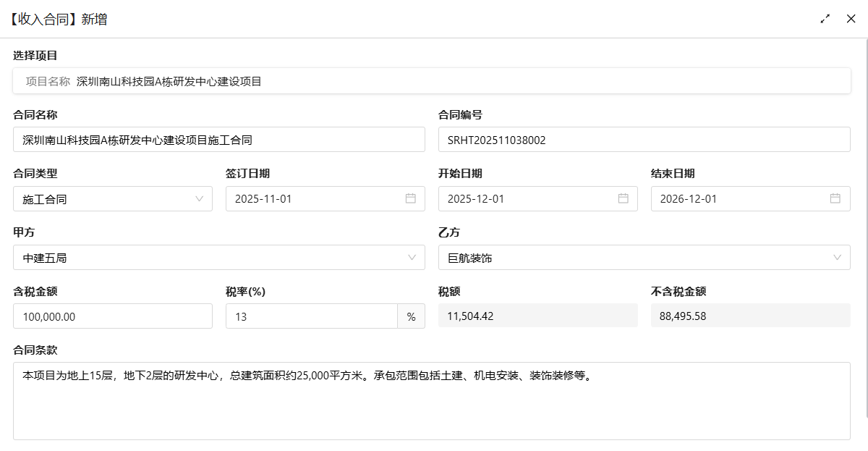The width and height of the screenshot is (868, 451).
Task: Click the fullscreen expand icon in dialog header
Action: pyautogui.click(x=825, y=19)
